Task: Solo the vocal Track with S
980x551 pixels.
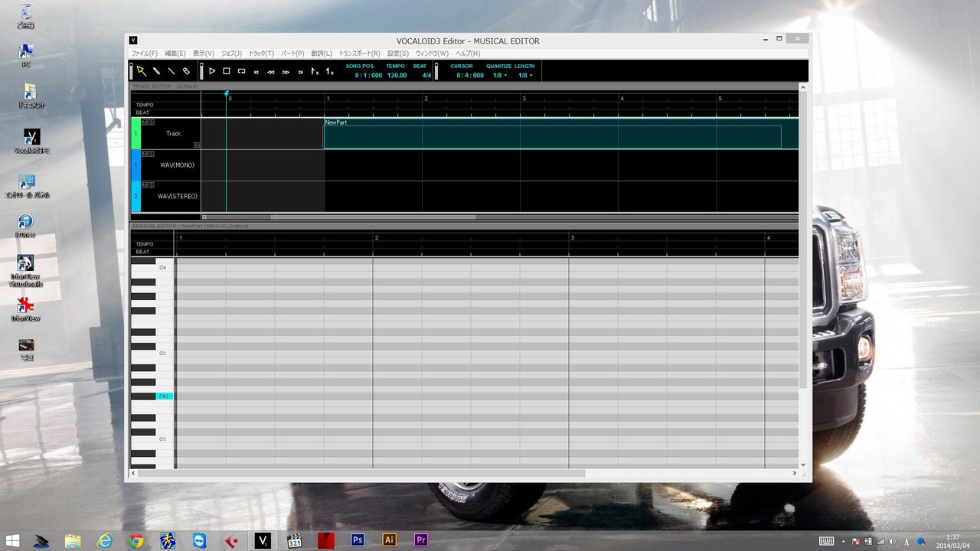Action: coord(152,122)
